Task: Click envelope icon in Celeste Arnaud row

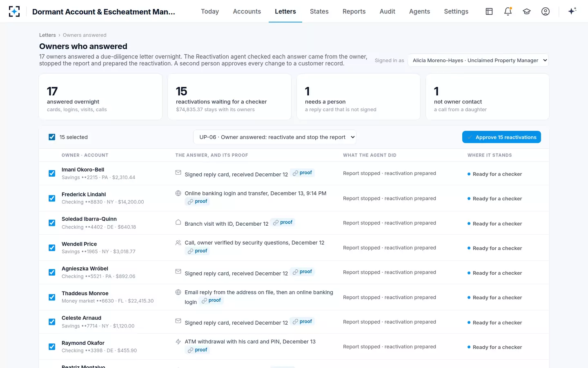Action: tap(178, 321)
